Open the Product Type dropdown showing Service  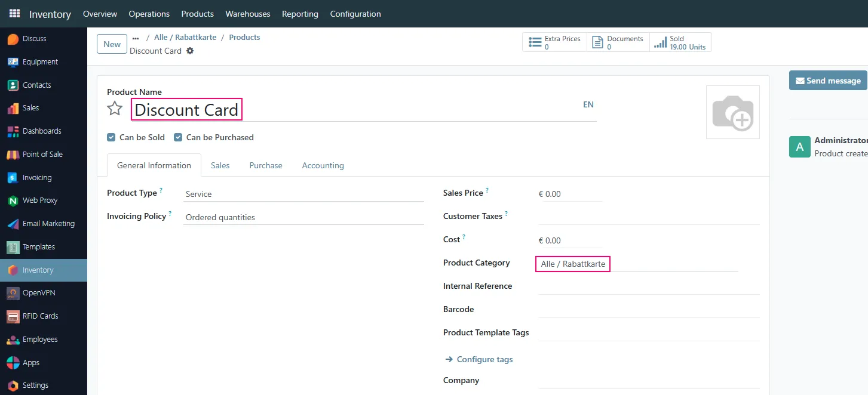(x=303, y=194)
